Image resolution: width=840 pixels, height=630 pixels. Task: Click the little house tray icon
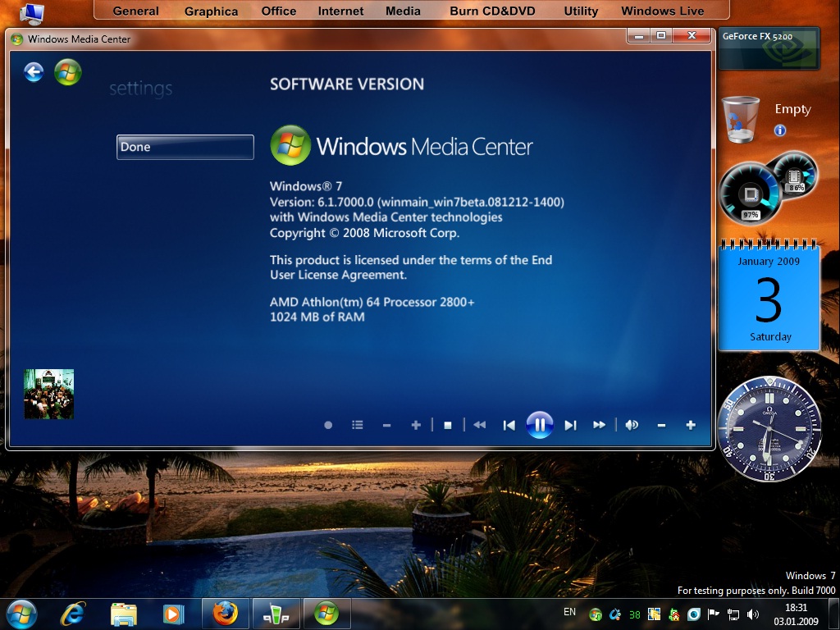point(674,614)
